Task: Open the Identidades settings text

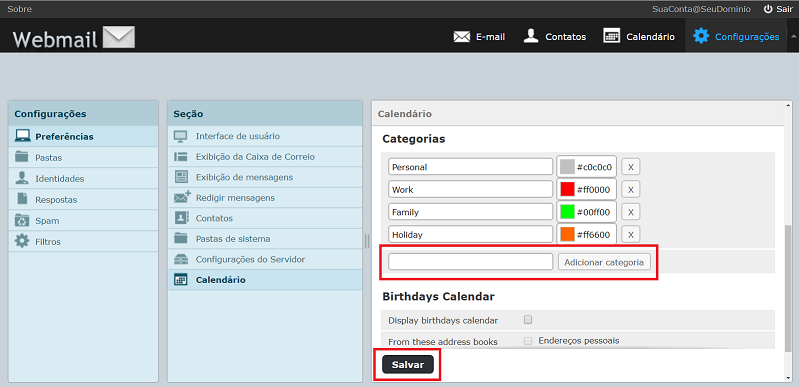Action: click(x=60, y=178)
